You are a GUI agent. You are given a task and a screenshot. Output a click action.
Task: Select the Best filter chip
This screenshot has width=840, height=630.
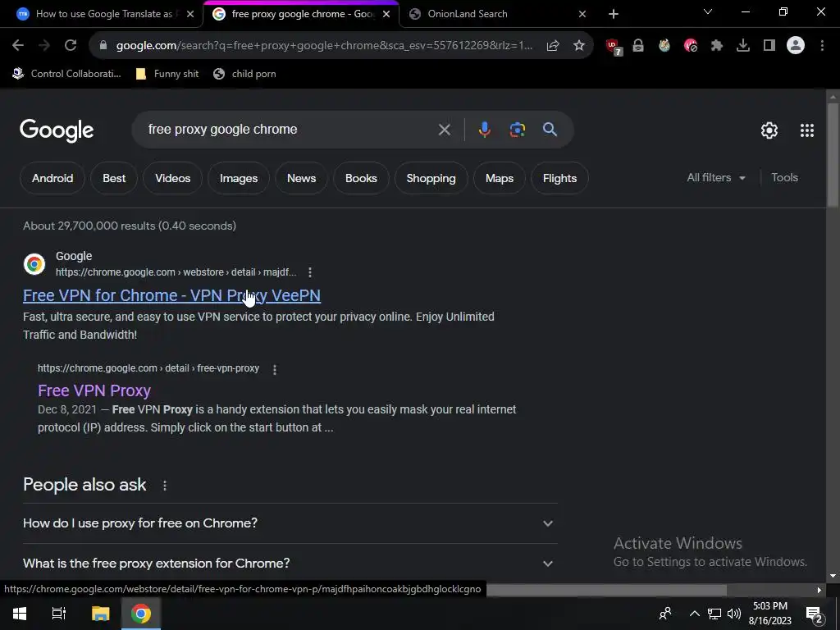click(x=114, y=178)
